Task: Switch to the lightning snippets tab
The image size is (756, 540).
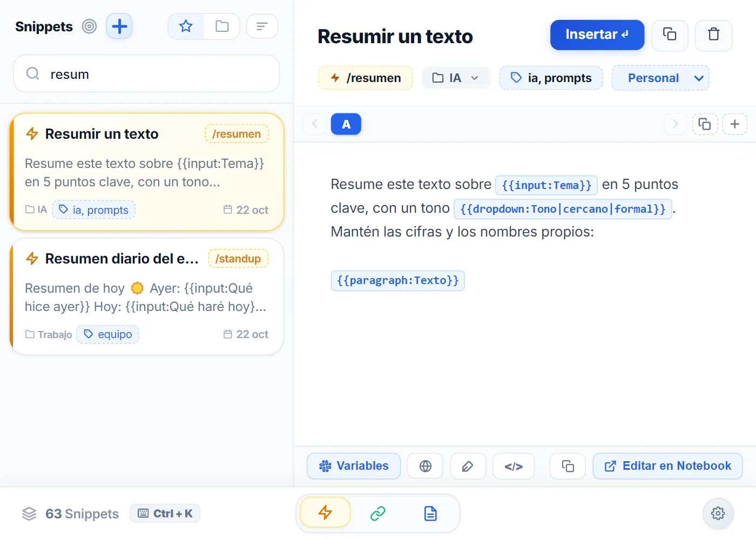Action: tap(325, 512)
